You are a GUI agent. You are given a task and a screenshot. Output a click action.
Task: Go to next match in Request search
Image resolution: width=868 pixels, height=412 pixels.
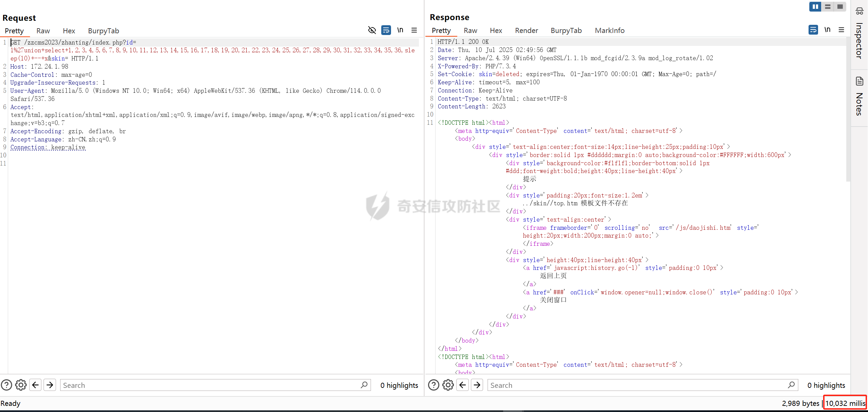click(x=50, y=385)
